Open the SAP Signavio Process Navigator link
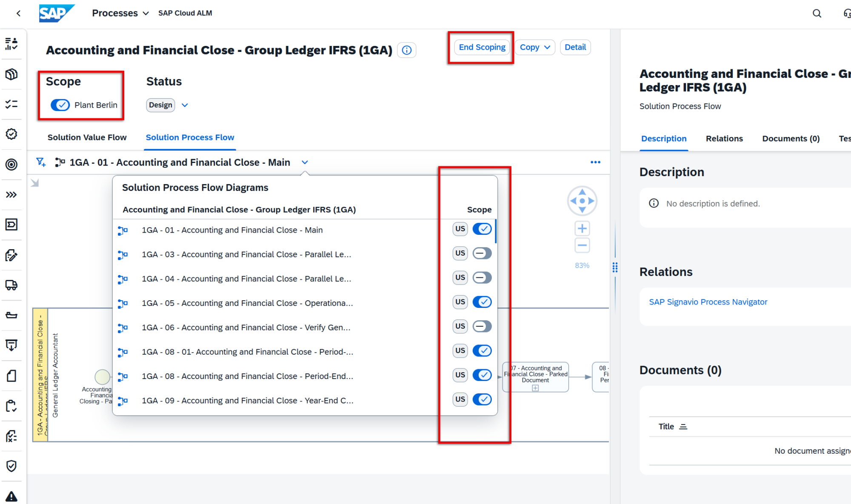 (x=708, y=302)
